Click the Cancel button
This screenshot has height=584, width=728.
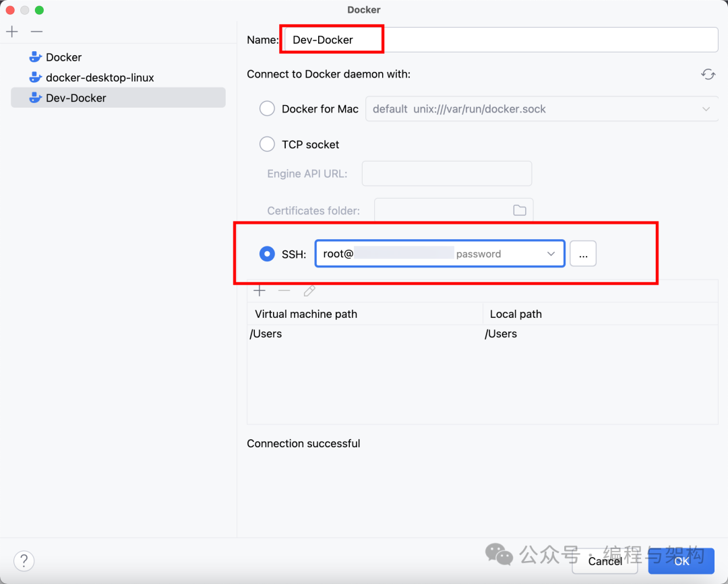[x=605, y=561]
